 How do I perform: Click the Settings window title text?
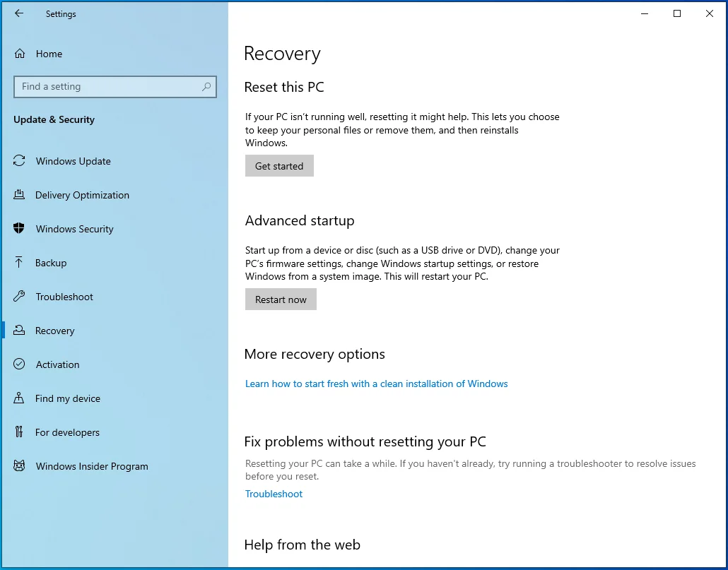coord(61,14)
